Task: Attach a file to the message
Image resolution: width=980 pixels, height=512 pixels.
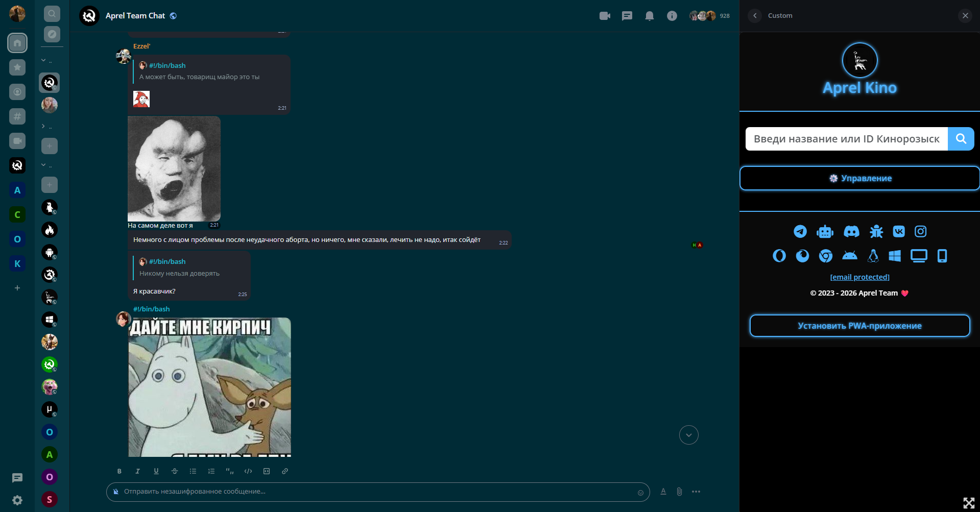Action: [x=679, y=492]
